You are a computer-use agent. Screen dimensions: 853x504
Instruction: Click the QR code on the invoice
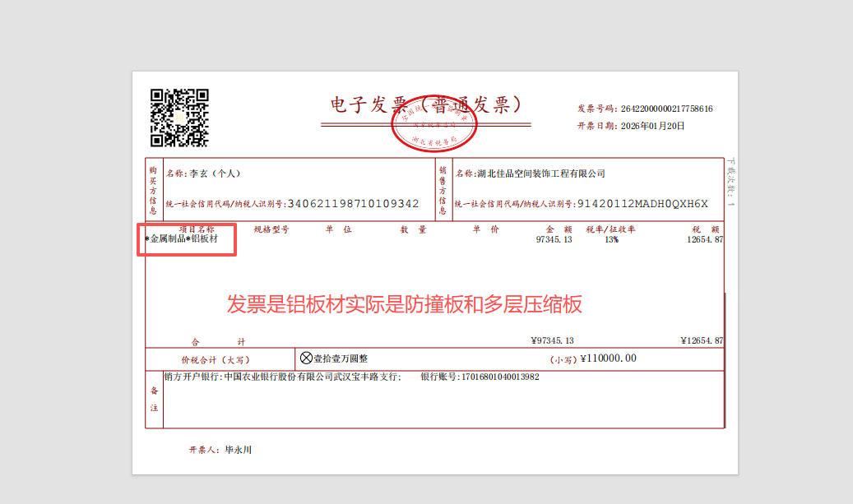pos(179,118)
